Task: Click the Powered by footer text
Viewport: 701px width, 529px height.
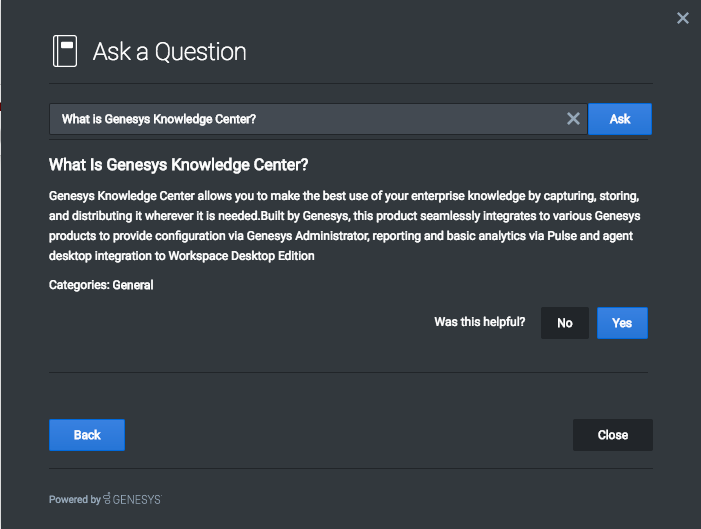Action: [x=74, y=499]
